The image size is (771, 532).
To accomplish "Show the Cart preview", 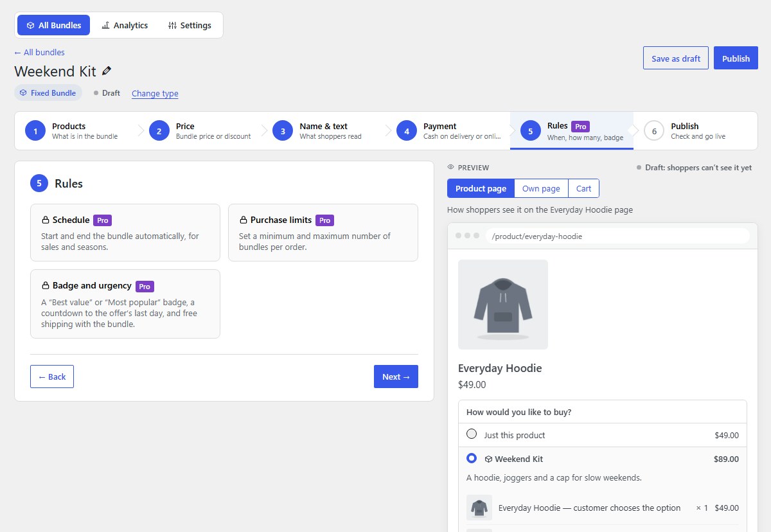I will [x=583, y=188].
